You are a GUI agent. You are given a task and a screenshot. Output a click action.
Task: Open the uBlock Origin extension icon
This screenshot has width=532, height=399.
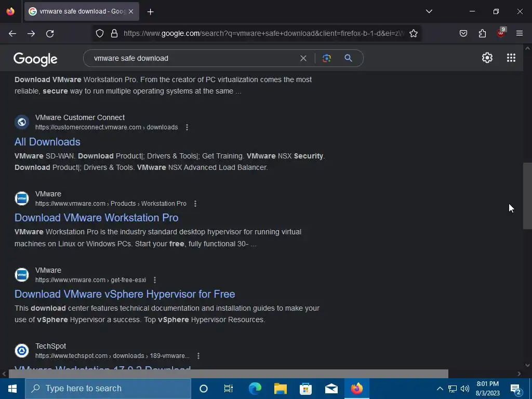[501, 33]
